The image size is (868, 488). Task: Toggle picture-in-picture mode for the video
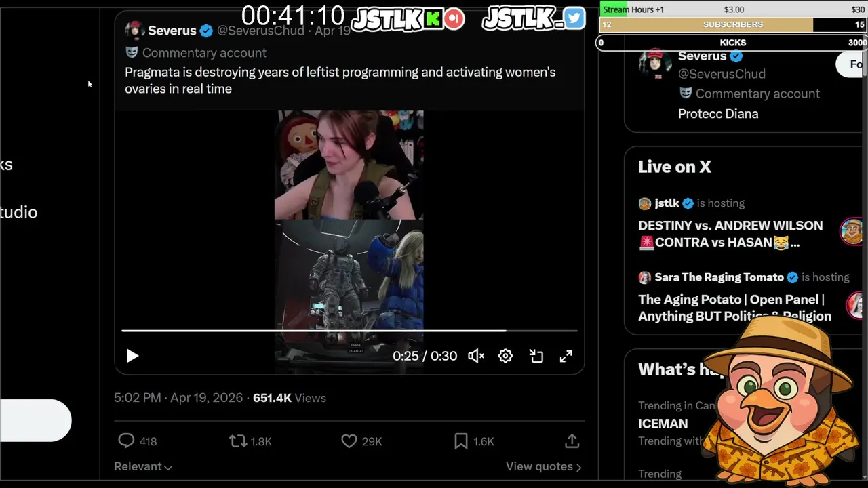point(536,356)
